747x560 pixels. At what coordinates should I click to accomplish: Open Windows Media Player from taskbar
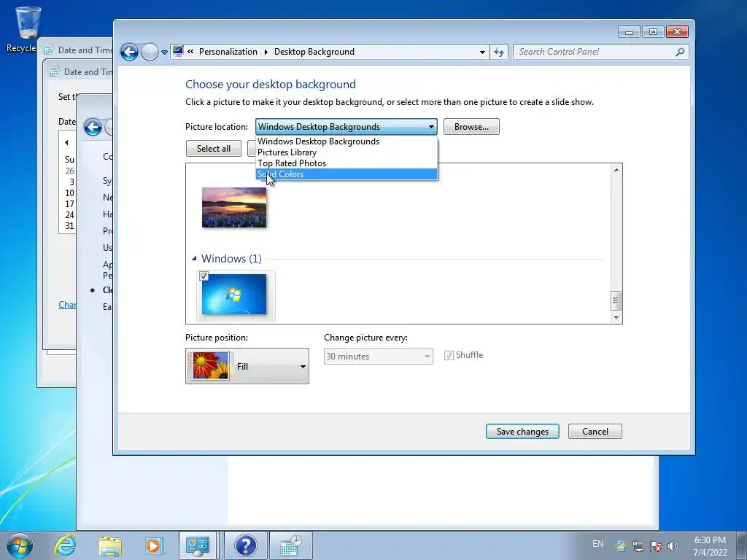click(x=154, y=545)
